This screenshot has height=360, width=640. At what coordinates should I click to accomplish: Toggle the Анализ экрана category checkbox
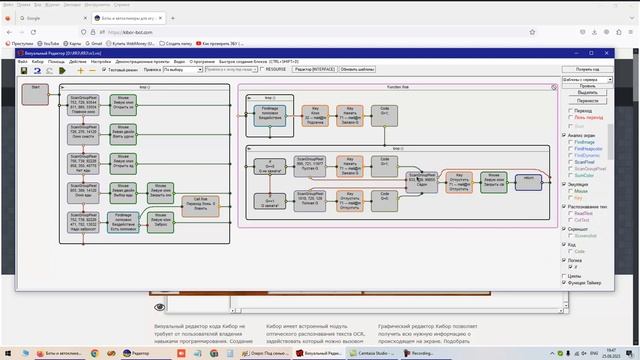pyautogui.click(x=564, y=135)
